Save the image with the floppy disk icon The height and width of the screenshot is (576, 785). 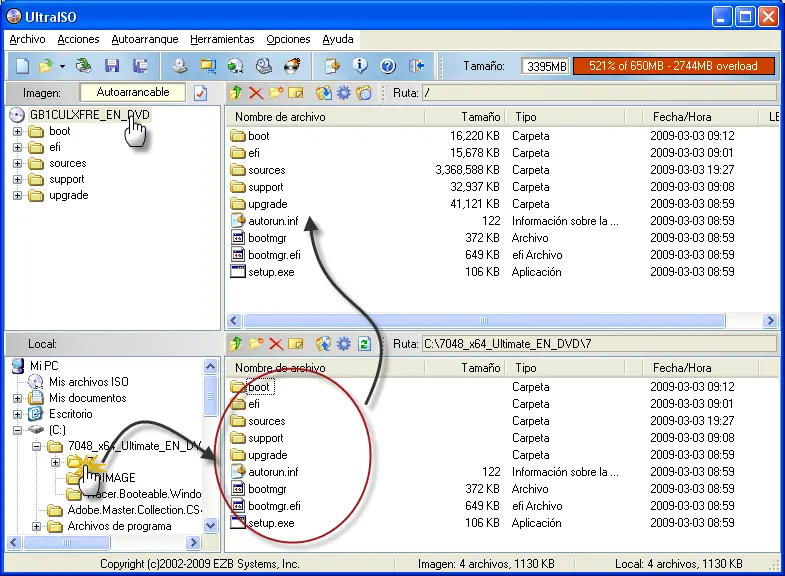coord(112,66)
